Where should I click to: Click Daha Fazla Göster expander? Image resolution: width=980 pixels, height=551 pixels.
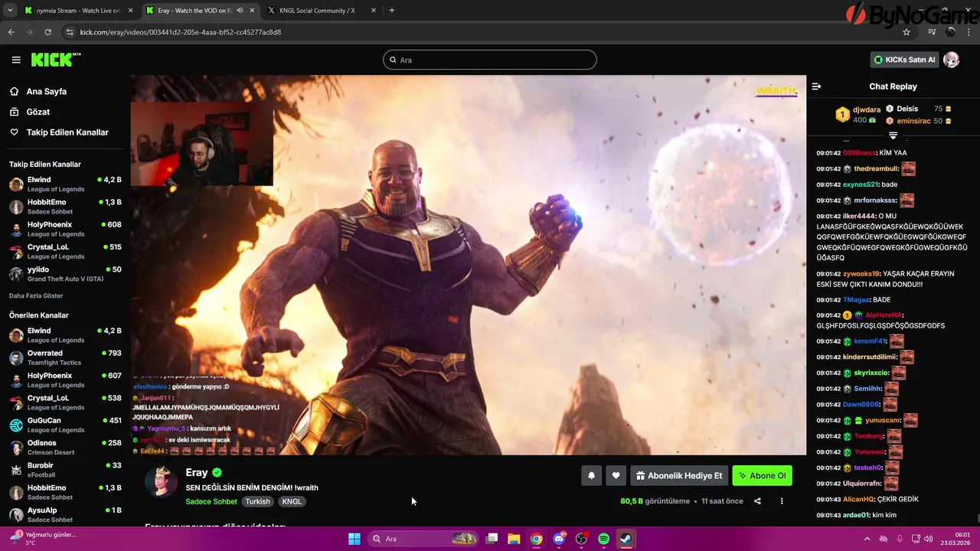tap(36, 295)
